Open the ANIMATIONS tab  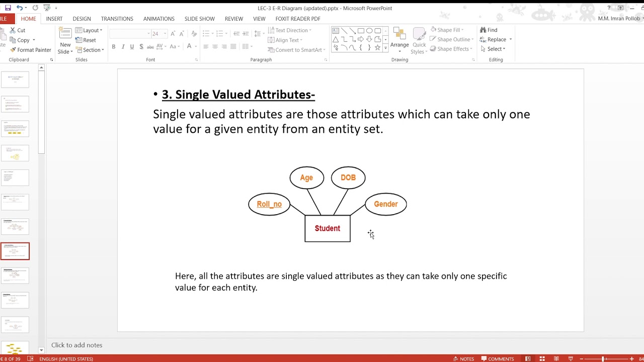pos(159,19)
